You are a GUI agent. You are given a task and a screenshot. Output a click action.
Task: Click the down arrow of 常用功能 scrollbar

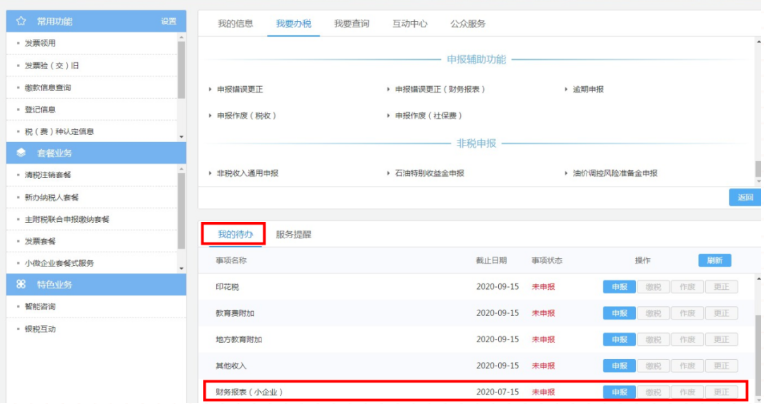181,137
